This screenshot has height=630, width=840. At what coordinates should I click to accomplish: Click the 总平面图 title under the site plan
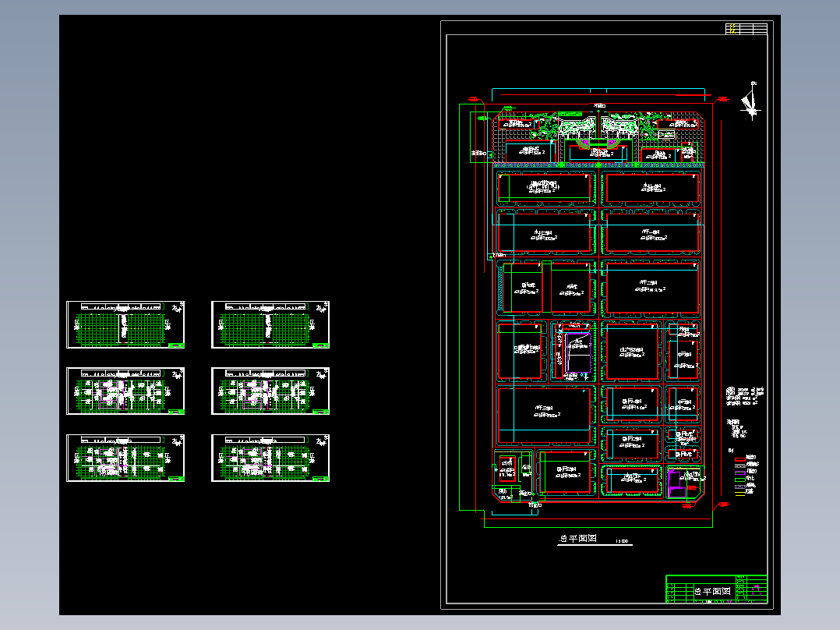coord(578,538)
